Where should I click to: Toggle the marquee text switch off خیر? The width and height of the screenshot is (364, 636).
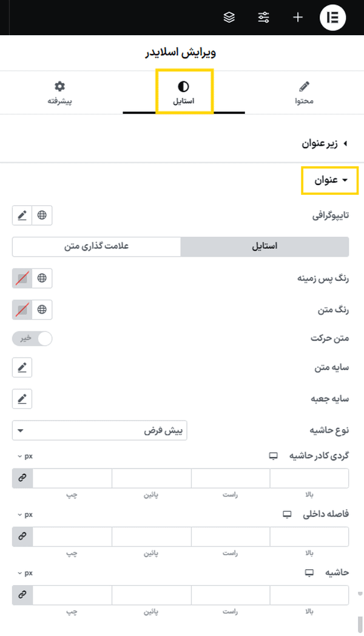(x=32, y=338)
